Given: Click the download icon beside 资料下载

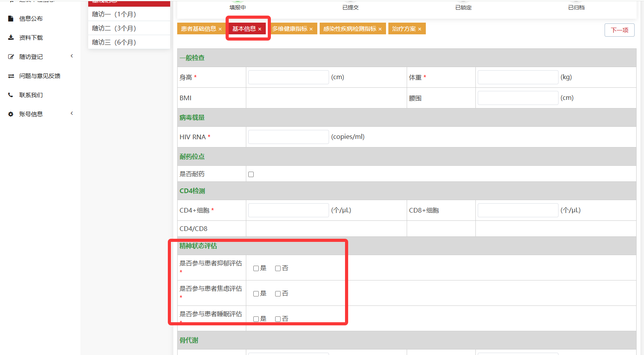Looking at the screenshot, I should click(x=11, y=38).
